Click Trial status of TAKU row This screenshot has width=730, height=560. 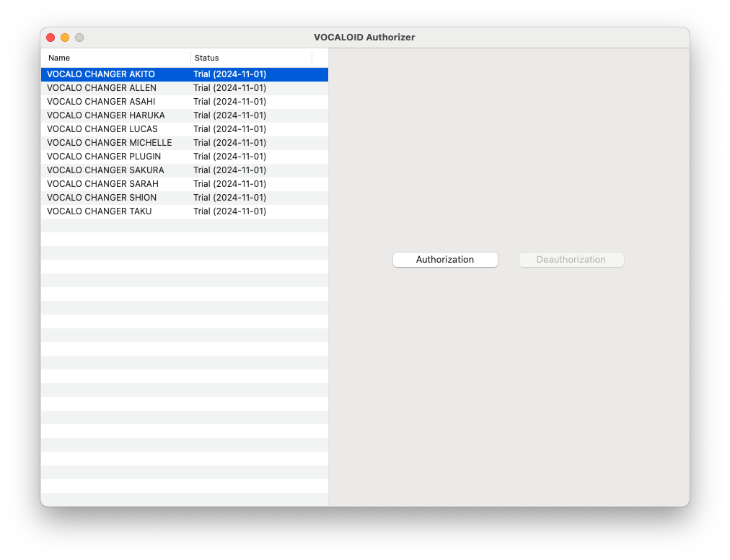coord(229,211)
